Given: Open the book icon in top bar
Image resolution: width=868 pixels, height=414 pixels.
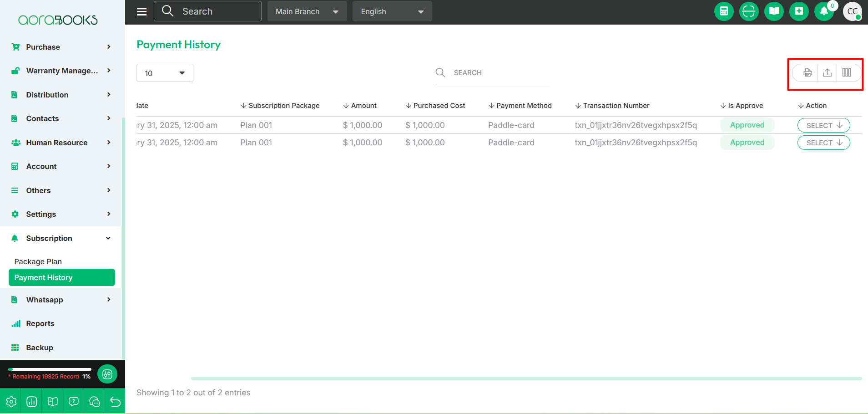Looking at the screenshot, I should 774,11.
